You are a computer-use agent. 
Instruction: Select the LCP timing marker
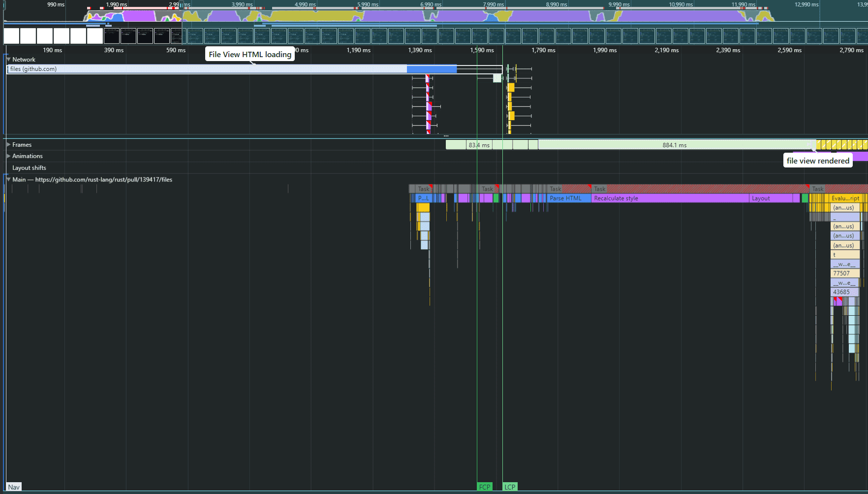coord(510,487)
